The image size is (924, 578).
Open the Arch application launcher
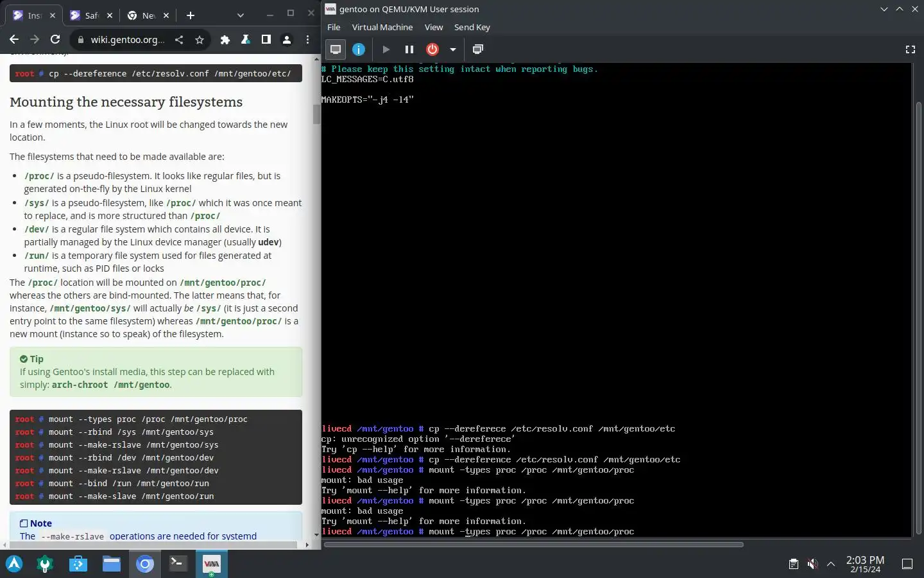click(x=14, y=564)
